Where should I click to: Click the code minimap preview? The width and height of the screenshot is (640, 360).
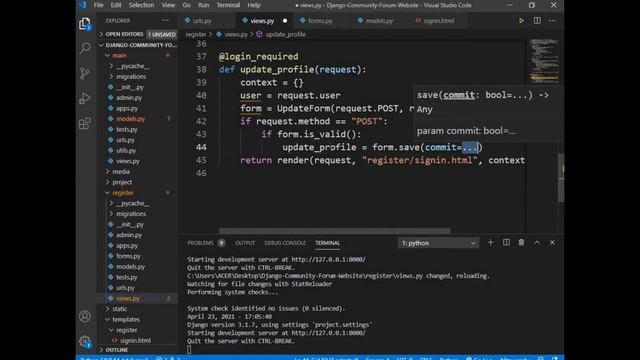pos(544,60)
